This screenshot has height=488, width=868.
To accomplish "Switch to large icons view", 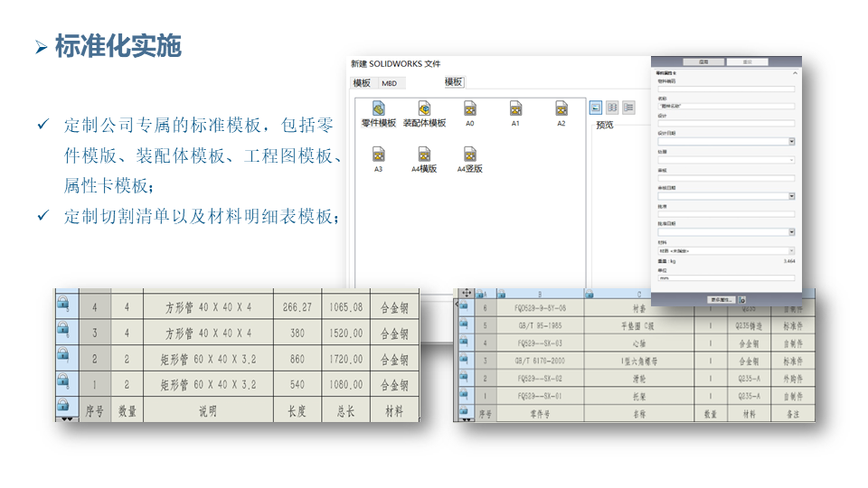I will [597, 108].
